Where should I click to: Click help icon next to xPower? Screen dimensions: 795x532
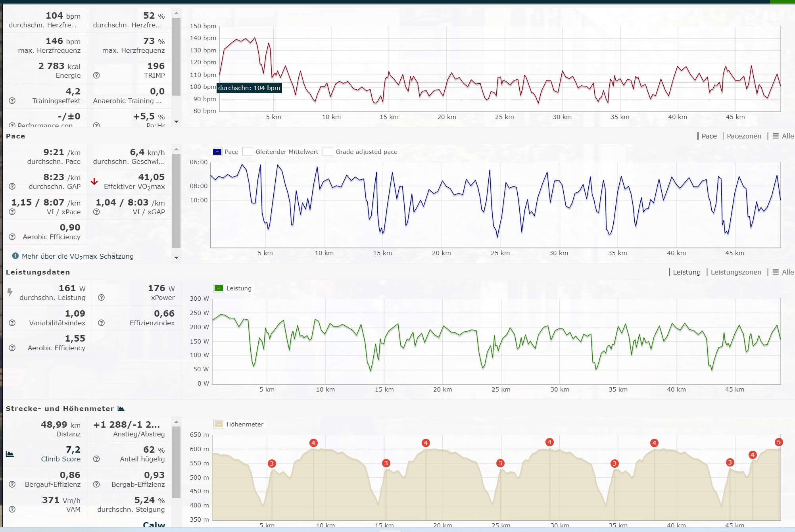coord(102,298)
